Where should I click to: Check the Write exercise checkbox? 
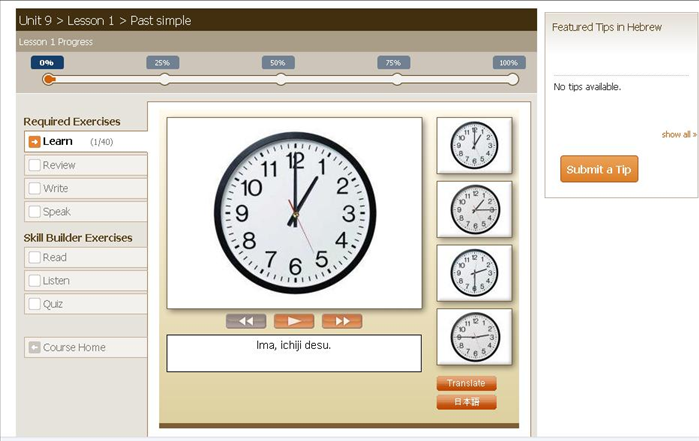tap(35, 188)
